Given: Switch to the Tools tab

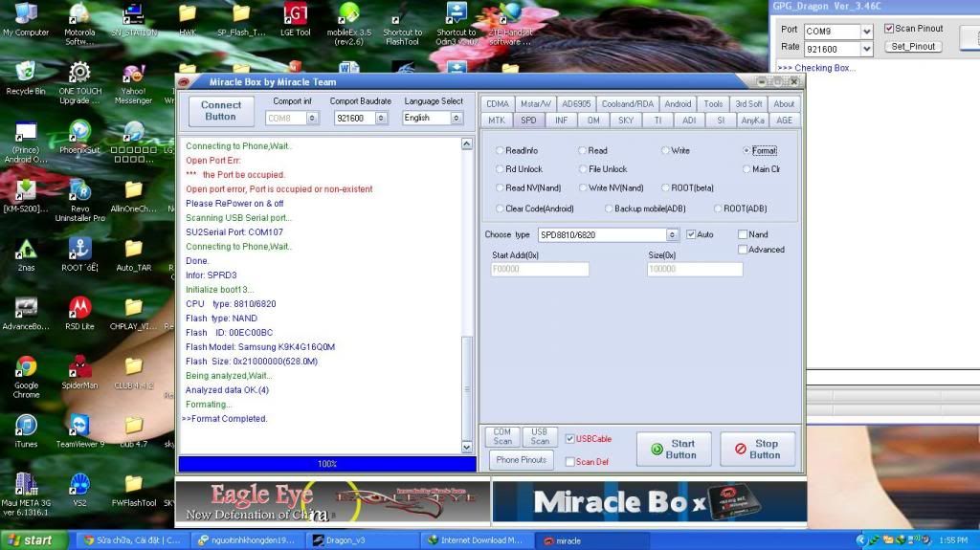Looking at the screenshot, I should click(712, 103).
